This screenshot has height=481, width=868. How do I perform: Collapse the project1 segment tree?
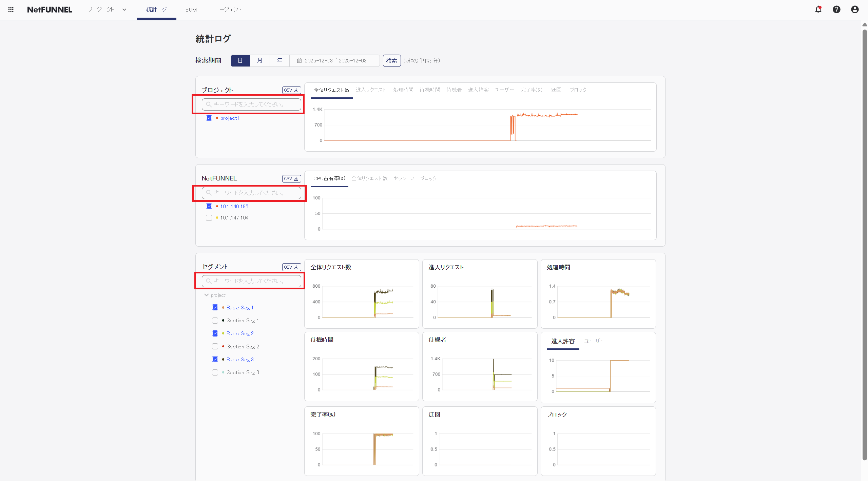[x=206, y=295]
